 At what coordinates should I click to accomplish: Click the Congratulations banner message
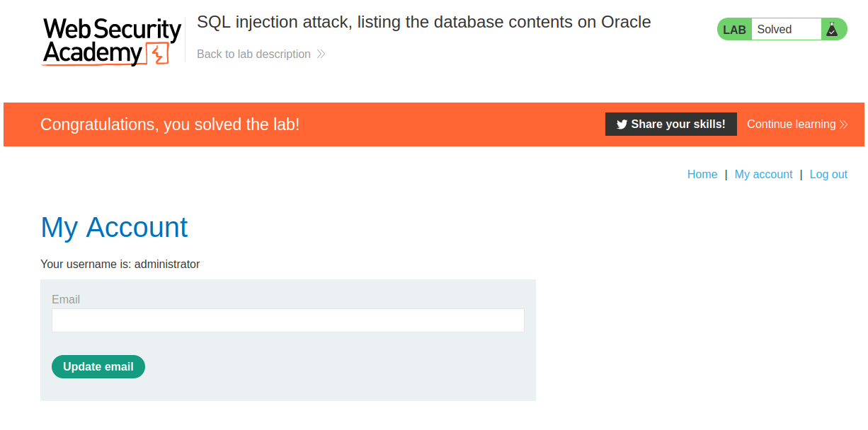tap(170, 124)
